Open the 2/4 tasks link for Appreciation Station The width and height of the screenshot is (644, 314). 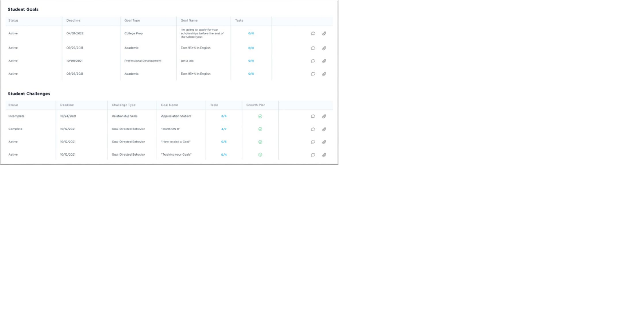tap(224, 116)
